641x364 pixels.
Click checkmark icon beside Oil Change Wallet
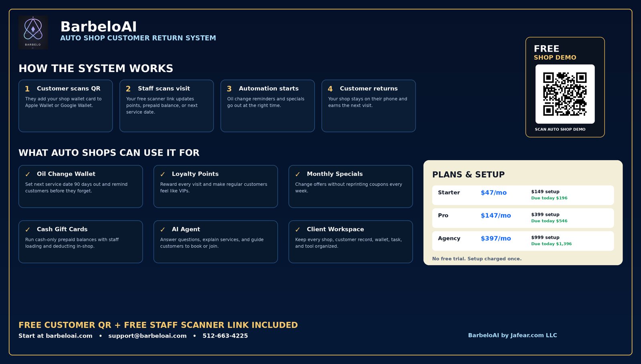pyautogui.click(x=28, y=174)
